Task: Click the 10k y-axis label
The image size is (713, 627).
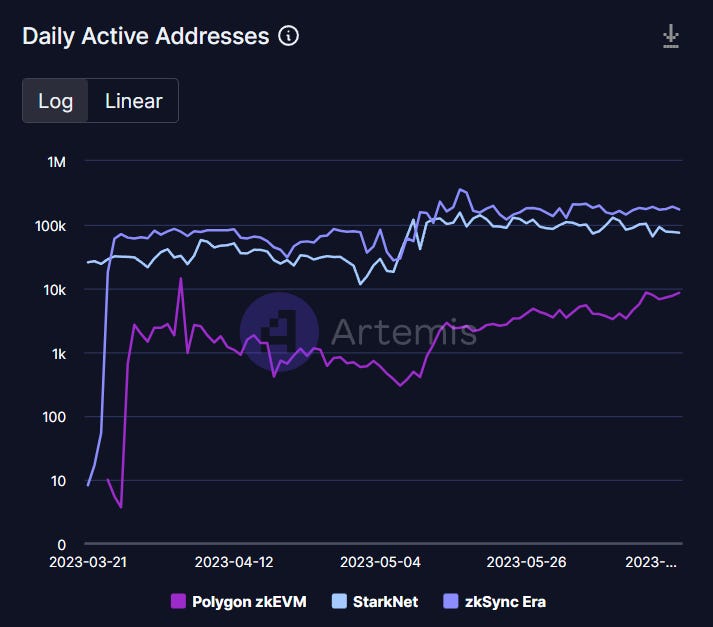Action: coord(55,290)
